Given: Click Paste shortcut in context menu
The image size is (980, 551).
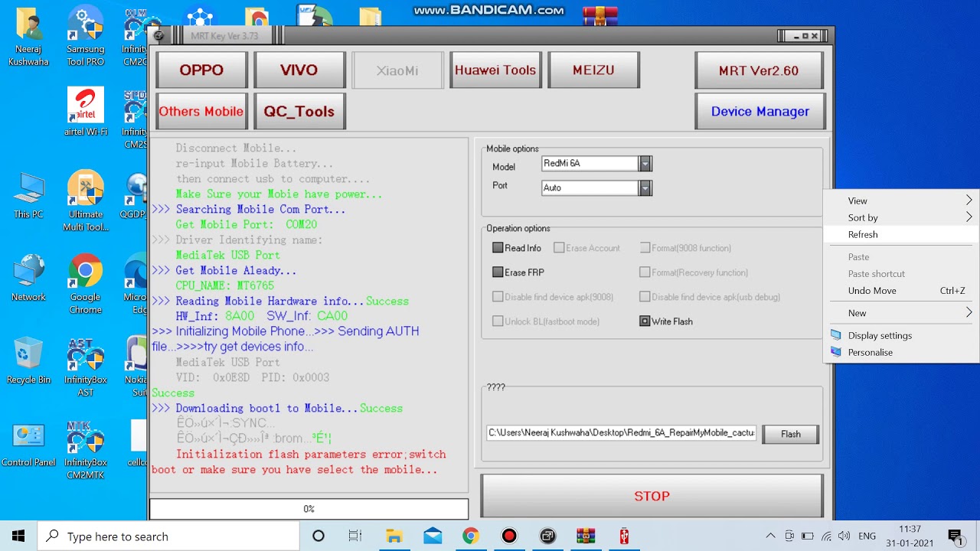Looking at the screenshot, I should click(x=902, y=274).
